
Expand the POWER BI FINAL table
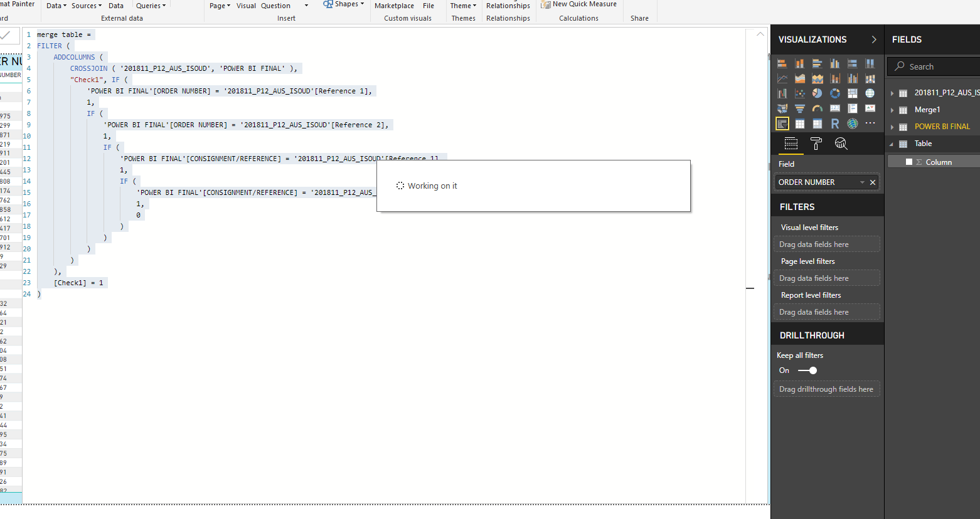point(892,127)
